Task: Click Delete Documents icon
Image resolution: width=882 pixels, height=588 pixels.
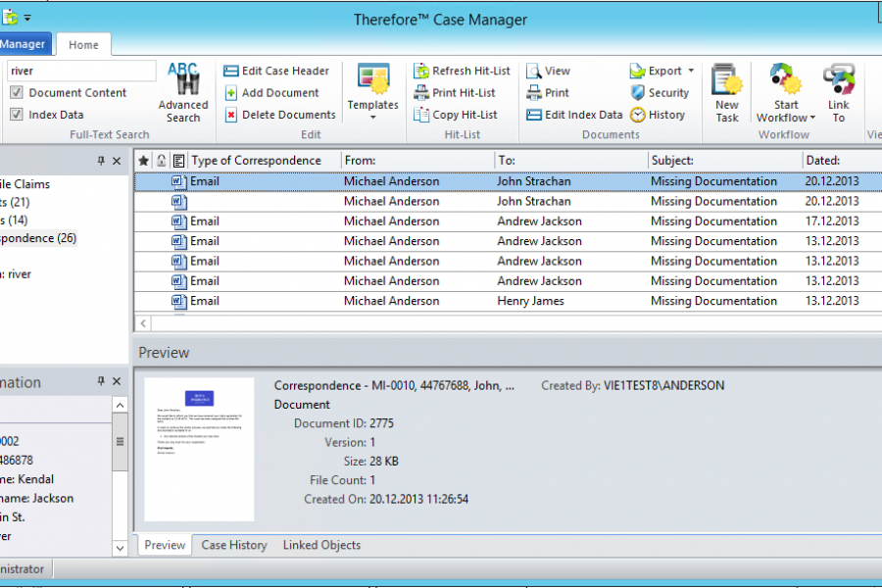Action: point(231,115)
